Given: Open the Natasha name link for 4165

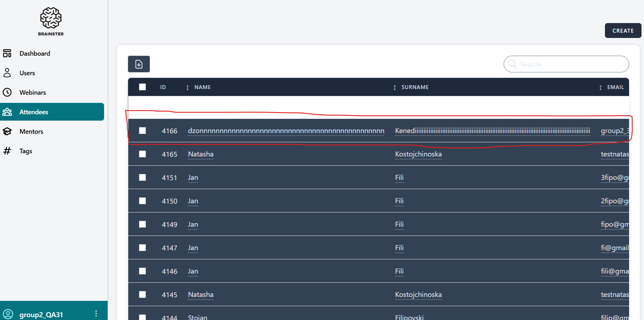Looking at the screenshot, I should click(201, 154).
